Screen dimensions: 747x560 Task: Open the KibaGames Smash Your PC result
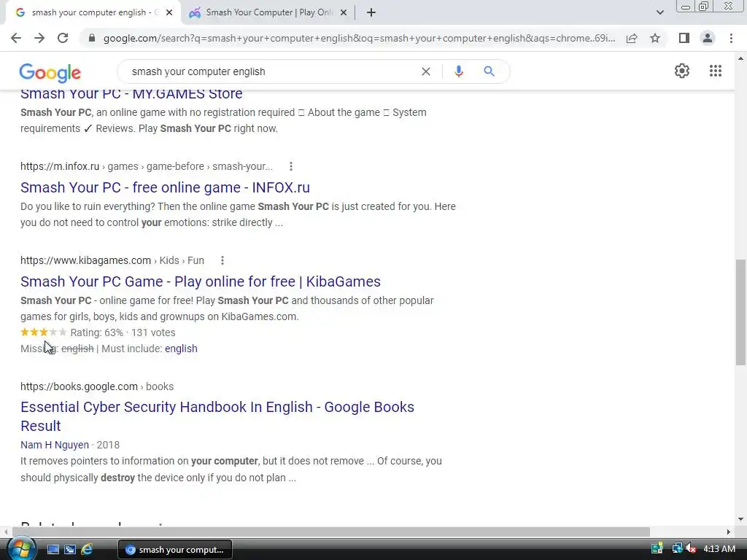point(201,281)
